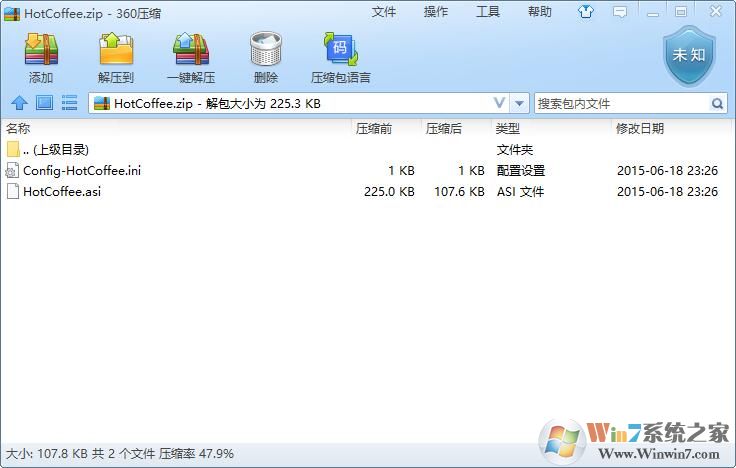Open the 文件 menu
736x468 pixels.
[x=384, y=12]
